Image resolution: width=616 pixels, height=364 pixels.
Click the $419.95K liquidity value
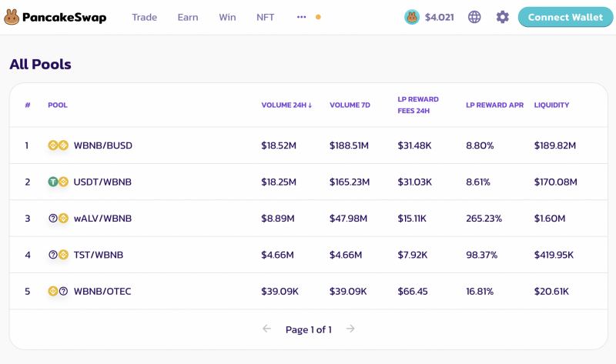[554, 255]
